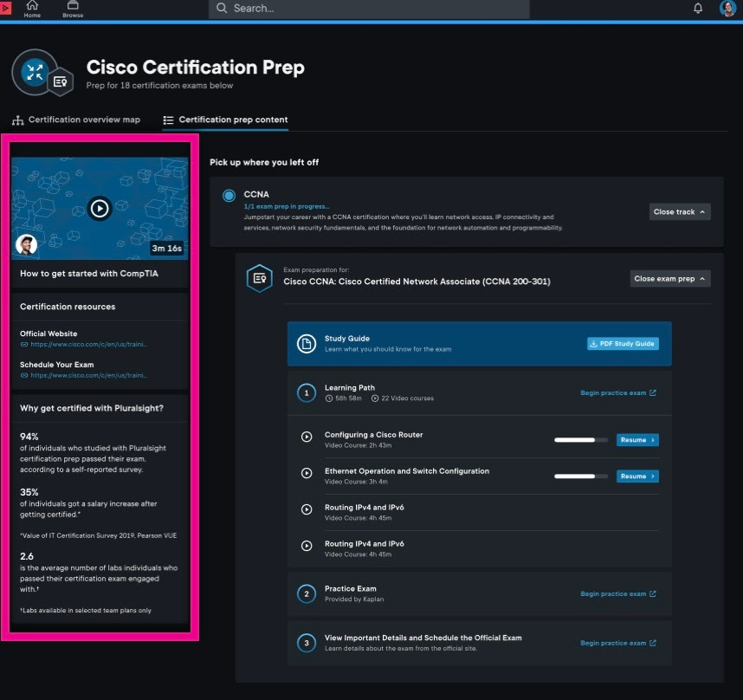The height and width of the screenshot is (700, 743).
Task: Click play icon for Ethernet Operation course
Action: coord(306,474)
